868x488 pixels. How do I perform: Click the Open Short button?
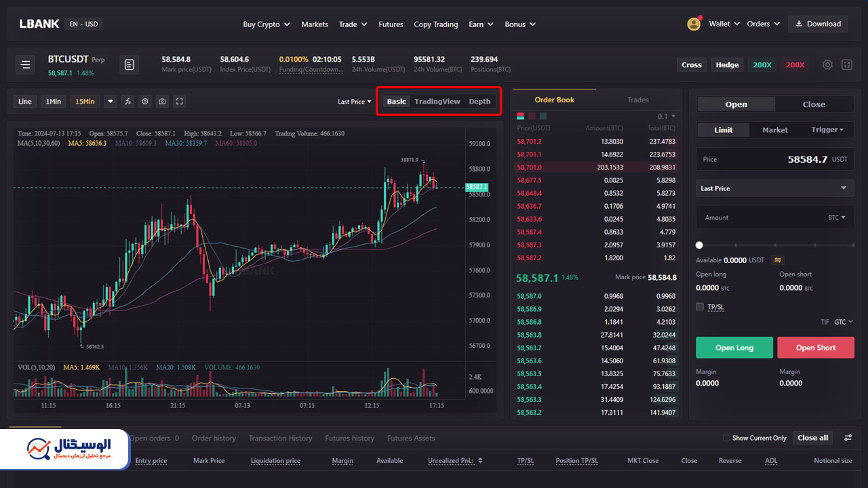[x=816, y=348]
